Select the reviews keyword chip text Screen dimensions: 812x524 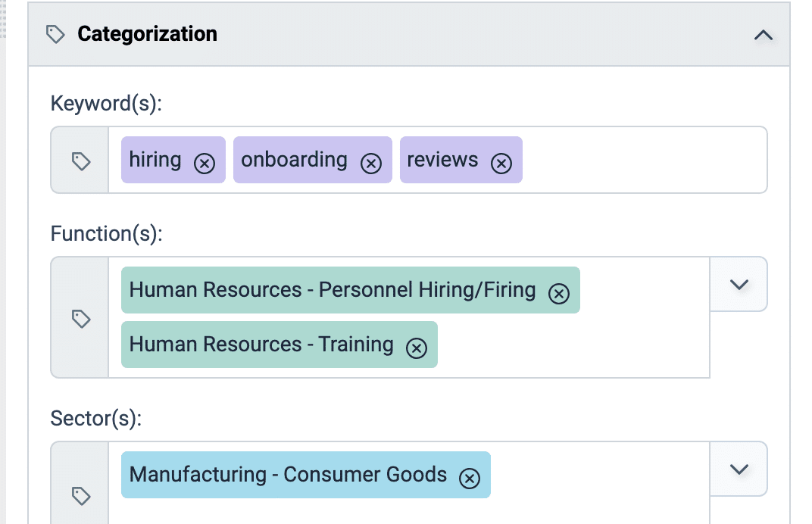pyautogui.click(x=443, y=160)
